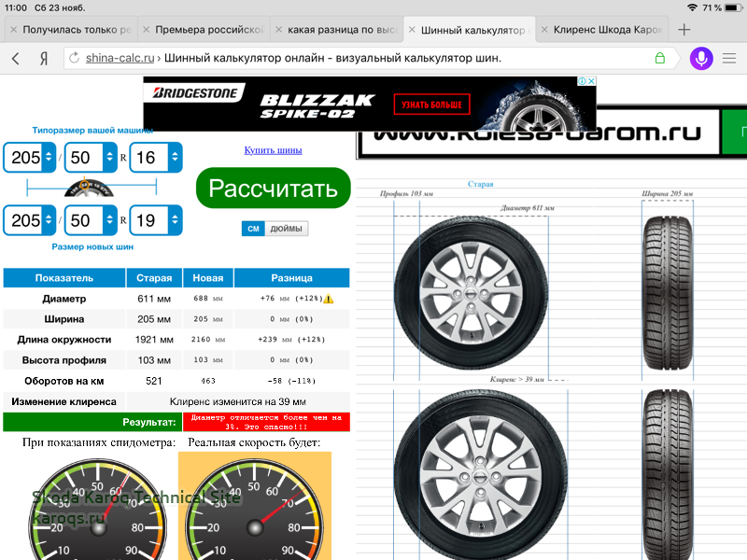This screenshot has height=560, width=747.
Task: Close the 'Шинный калькулятор' tab
Action: coord(412,30)
